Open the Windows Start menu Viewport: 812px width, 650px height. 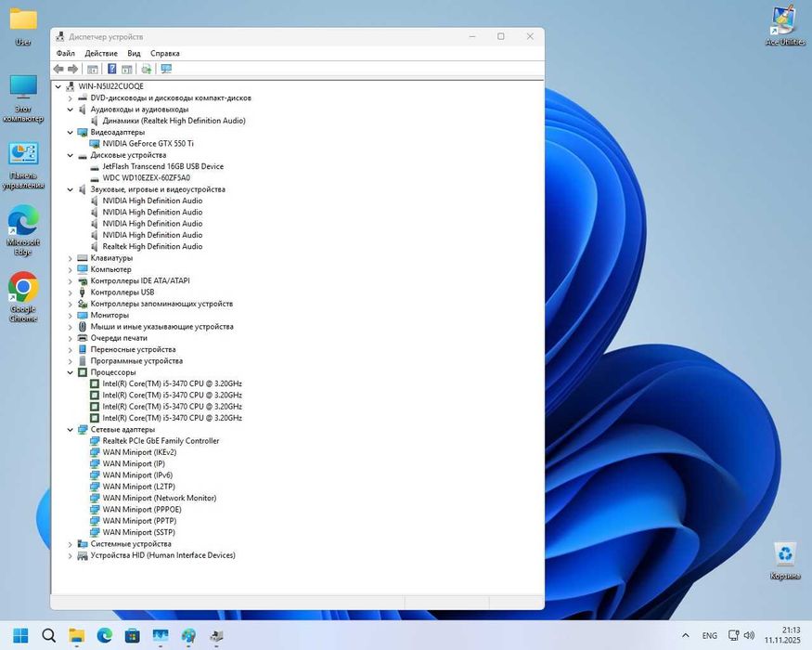pyautogui.click(x=20, y=635)
